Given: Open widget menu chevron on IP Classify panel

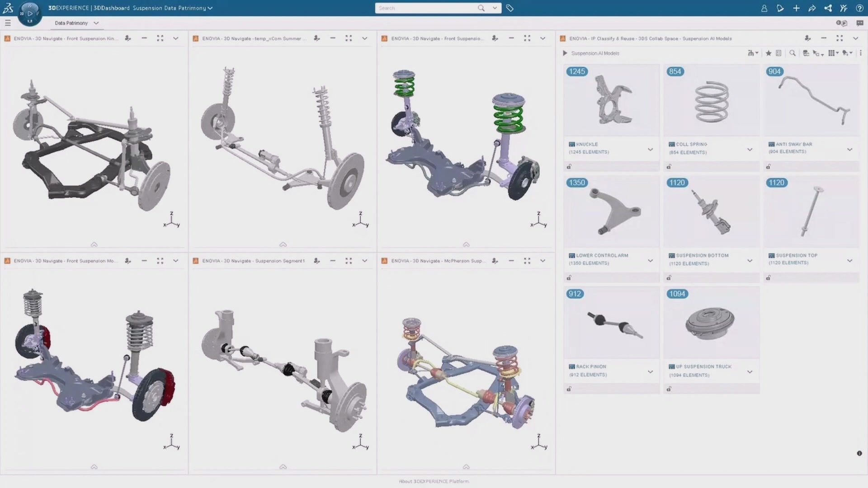Looking at the screenshot, I should tap(855, 38).
